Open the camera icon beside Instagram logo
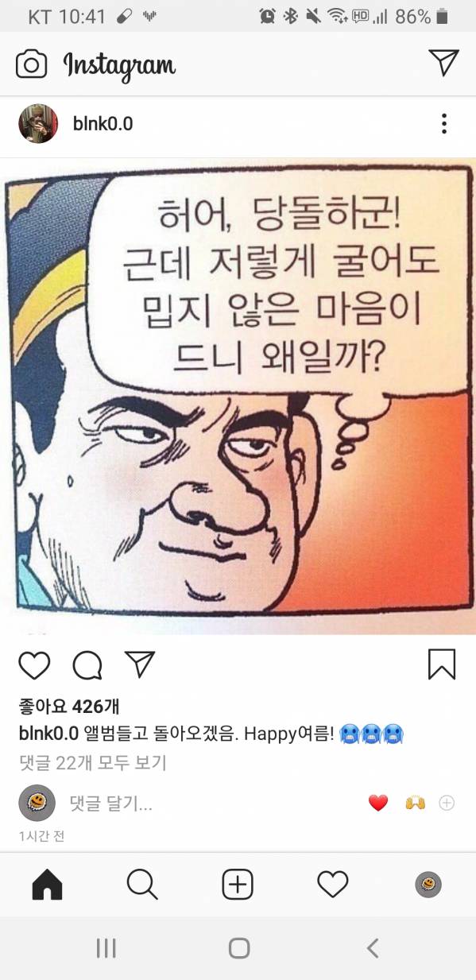Image resolution: width=476 pixels, height=980 pixels. click(32, 64)
